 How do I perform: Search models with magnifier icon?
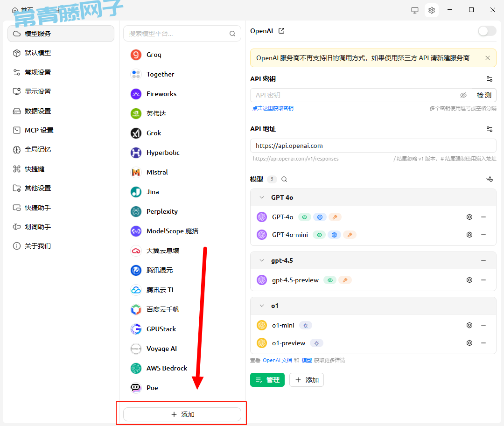click(284, 179)
